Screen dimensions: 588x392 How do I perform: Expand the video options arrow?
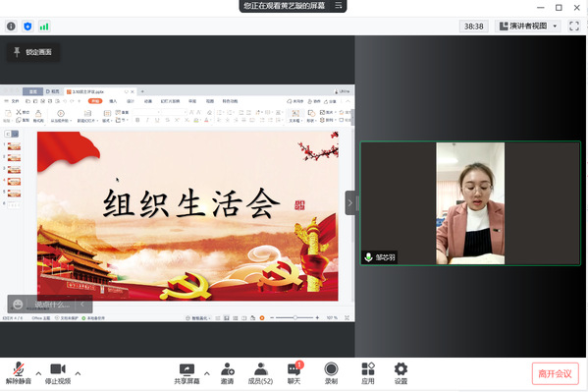pyautogui.click(x=78, y=373)
